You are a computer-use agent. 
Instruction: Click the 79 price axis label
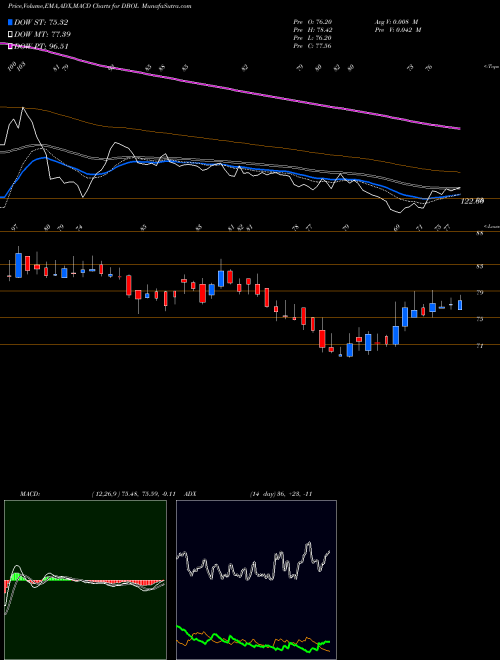pyautogui.click(x=480, y=293)
